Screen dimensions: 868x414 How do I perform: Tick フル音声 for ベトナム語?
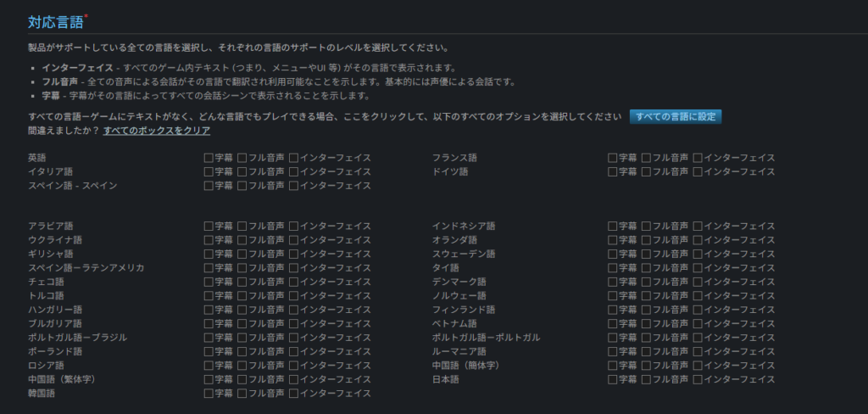click(647, 324)
